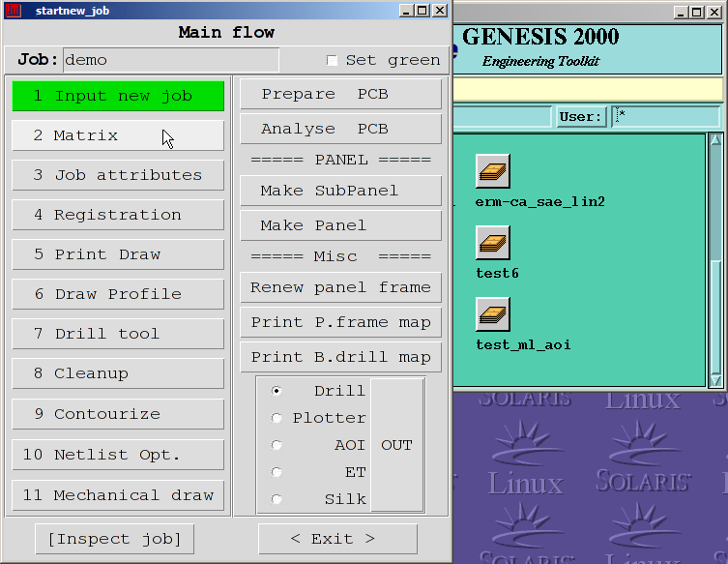Screen dimensions: 728x564
Task: Select the AOI output radio button
Action: coord(277,445)
